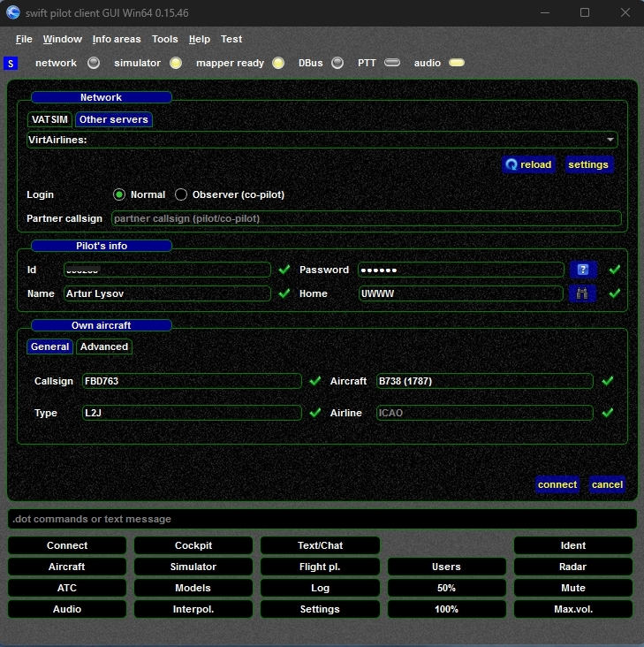Select Observer (co-pilot) login mode
This screenshot has height=647, width=644.
click(181, 194)
